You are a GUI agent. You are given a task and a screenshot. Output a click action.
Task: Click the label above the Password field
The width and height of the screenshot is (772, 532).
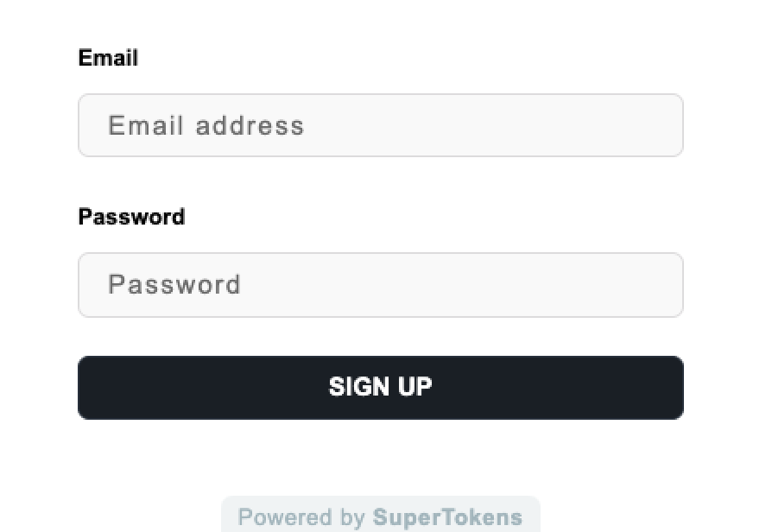tap(131, 216)
